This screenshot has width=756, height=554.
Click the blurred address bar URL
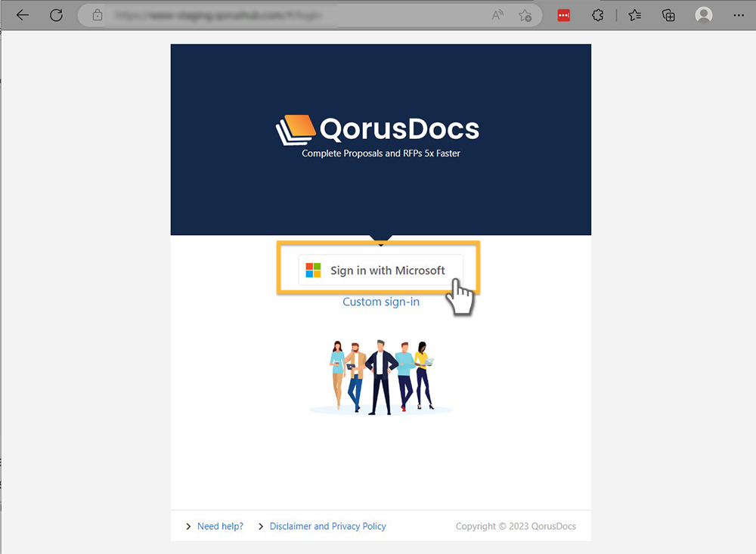point(218,15)
